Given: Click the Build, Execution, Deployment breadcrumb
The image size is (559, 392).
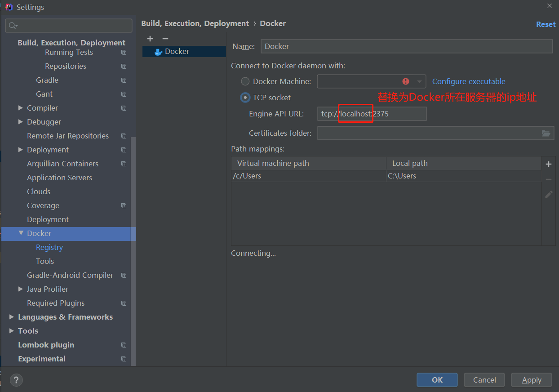Looking at the screenshot, I should coord(195,23).
